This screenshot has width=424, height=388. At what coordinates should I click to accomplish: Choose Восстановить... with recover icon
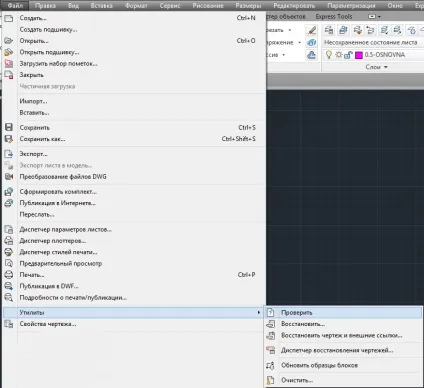(x=343, y=324)
